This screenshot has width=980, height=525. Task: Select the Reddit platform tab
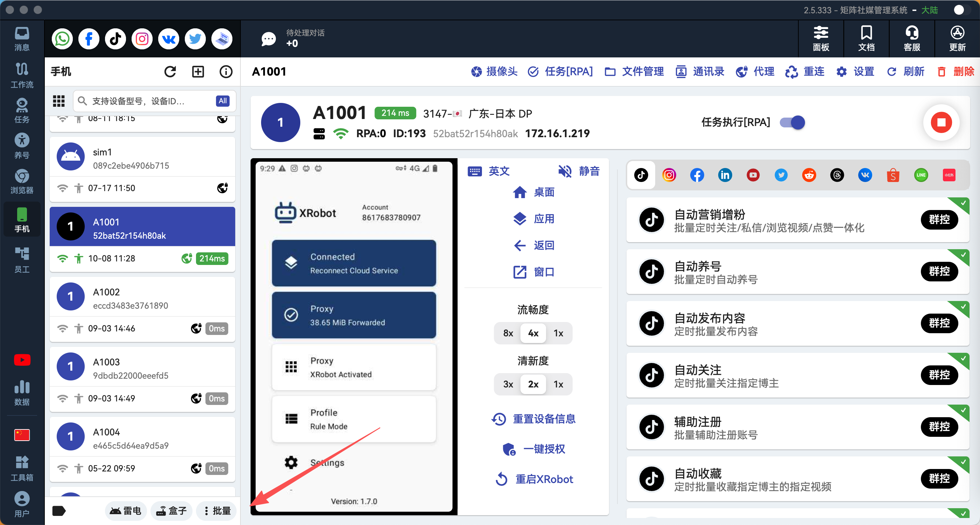tap(809, 175)
